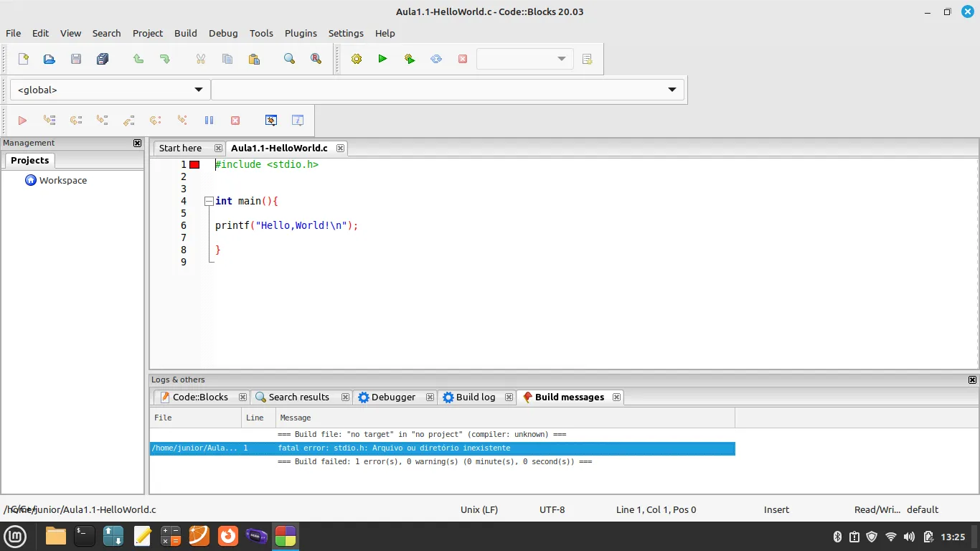Open the Plugins menu
The height and width of the screenshot is (551, 980).
[301, 33]
